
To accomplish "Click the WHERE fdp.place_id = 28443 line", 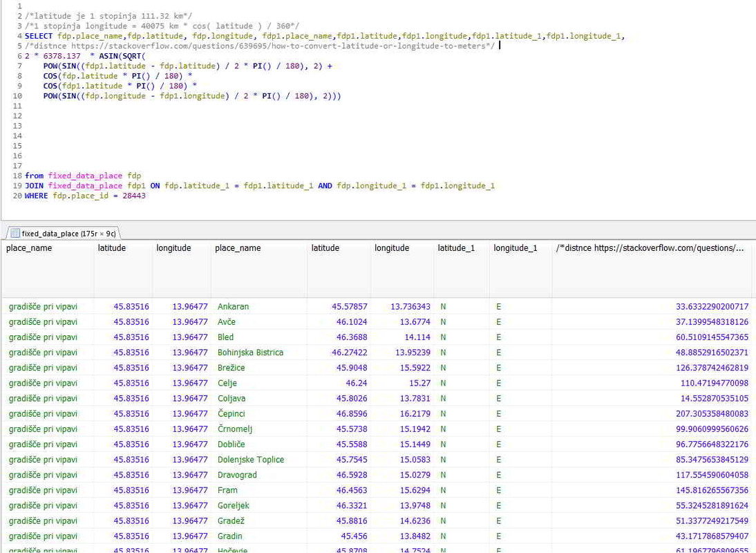I will coord(85,196).
